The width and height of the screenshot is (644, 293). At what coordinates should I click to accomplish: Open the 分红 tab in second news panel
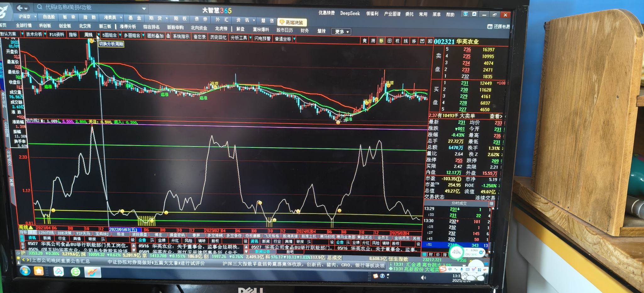(175, 240)
